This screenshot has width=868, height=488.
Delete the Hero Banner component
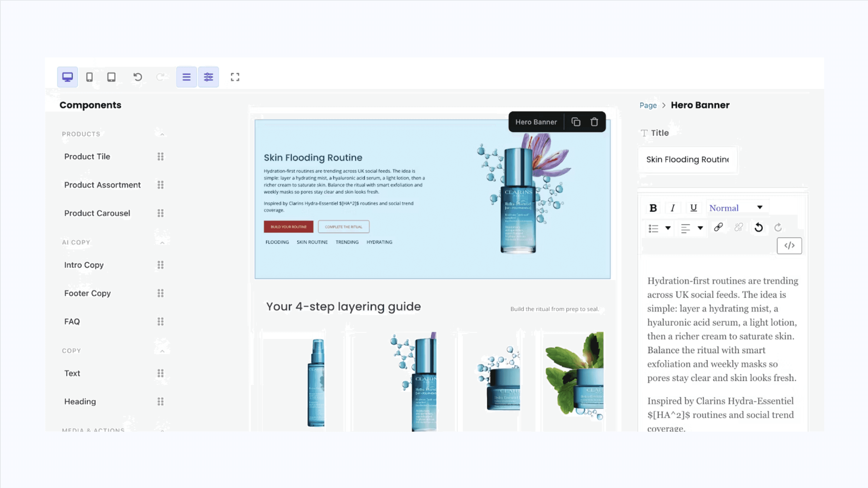click(x=594, y=122)
